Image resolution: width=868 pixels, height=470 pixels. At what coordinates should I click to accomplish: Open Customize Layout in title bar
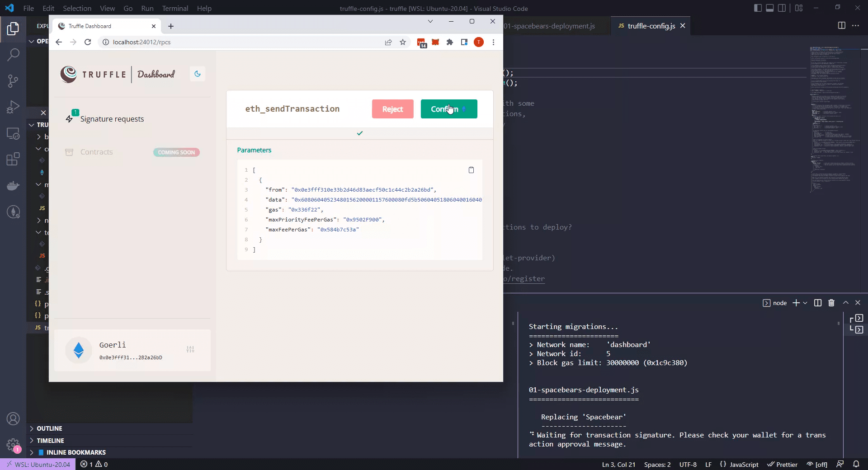click(799, 8)
